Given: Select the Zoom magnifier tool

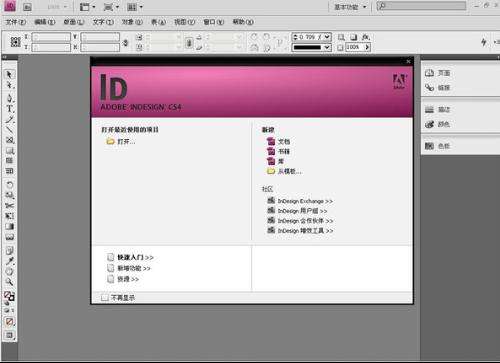Looking at the screenshot, I should 9,282.
